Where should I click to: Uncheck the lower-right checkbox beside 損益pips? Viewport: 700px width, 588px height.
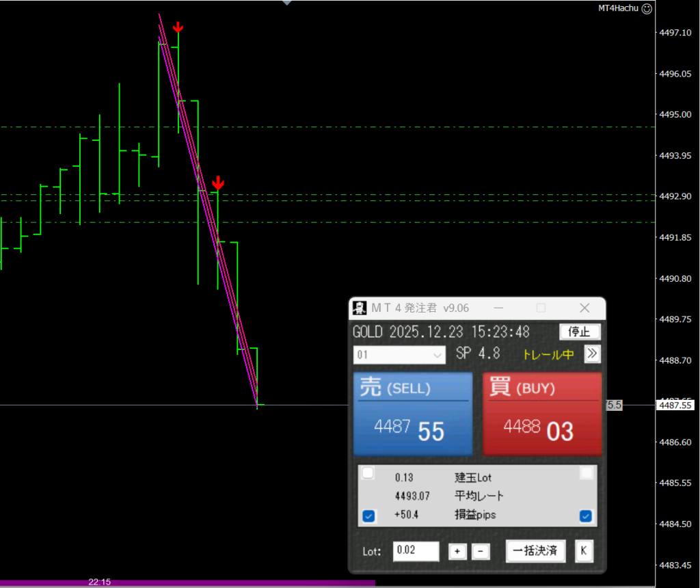586,516
